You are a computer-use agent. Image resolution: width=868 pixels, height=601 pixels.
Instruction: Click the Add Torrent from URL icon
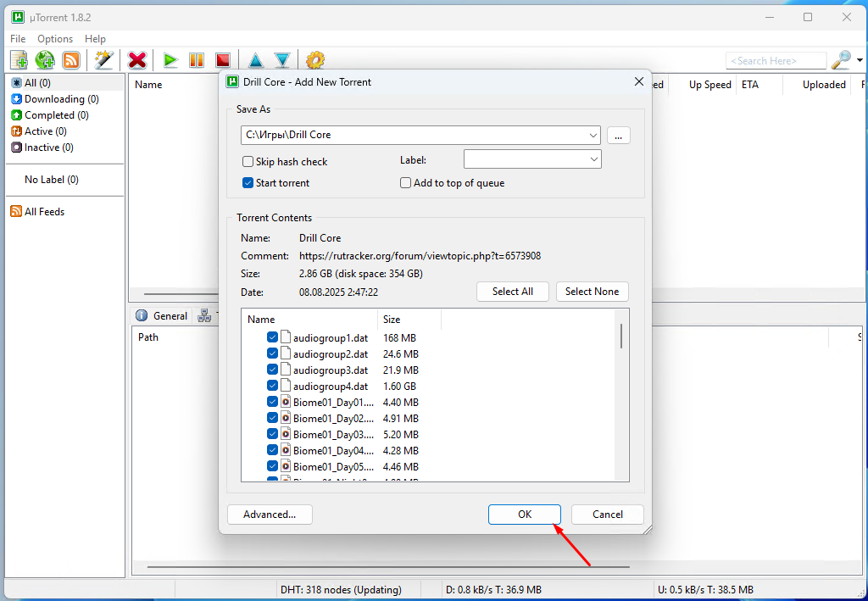coord(45,60)
